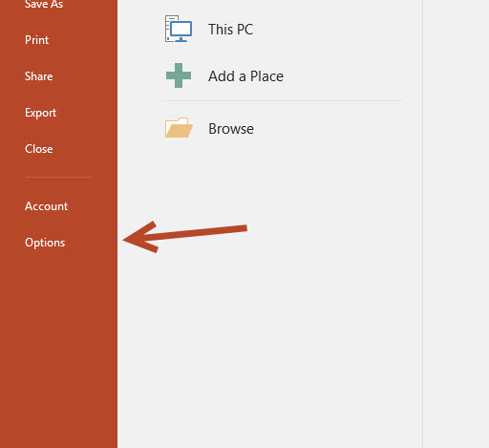
Task: Select Export from the sidebar
Action: 41,113
